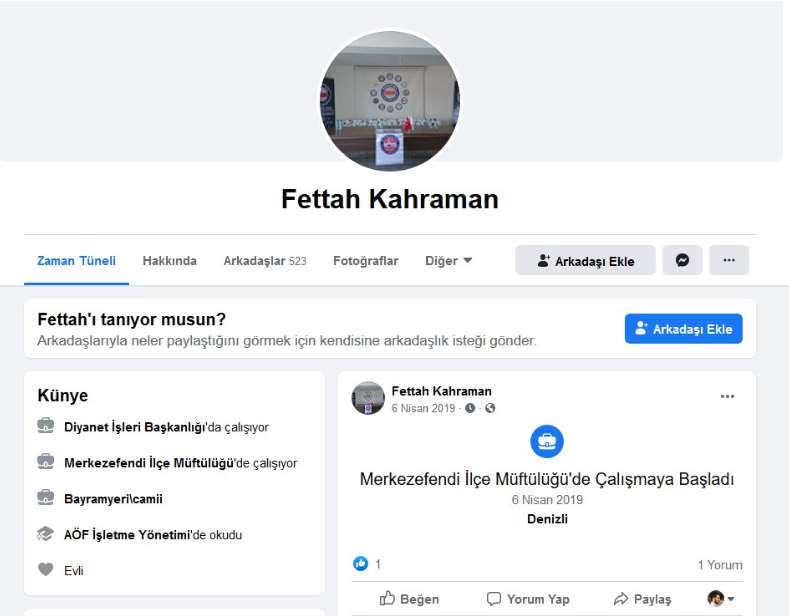Click the blue like reaction icon
789x616 pixels.
361,564
